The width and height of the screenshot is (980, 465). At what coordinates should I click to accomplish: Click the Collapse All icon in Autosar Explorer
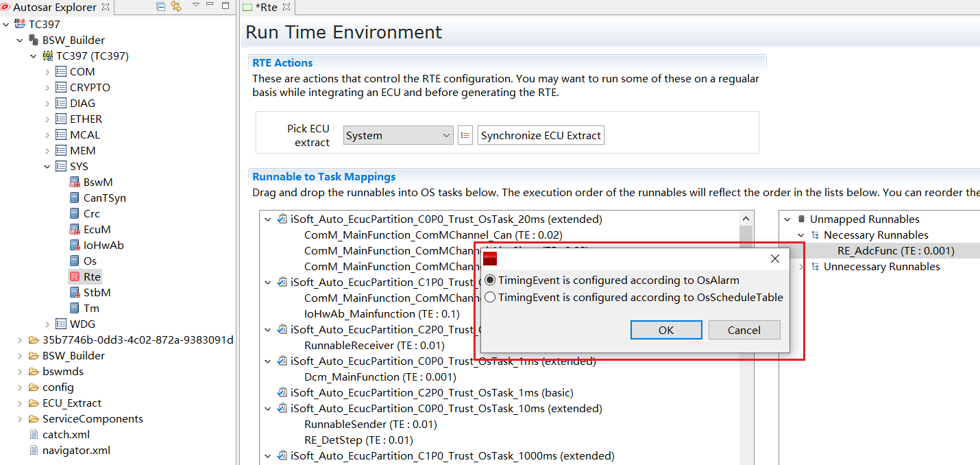click(x=161, y=7)
